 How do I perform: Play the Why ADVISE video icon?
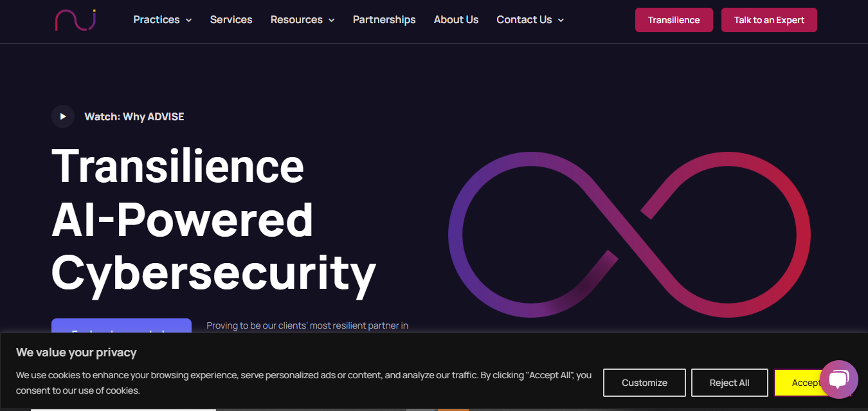(63, 116)
